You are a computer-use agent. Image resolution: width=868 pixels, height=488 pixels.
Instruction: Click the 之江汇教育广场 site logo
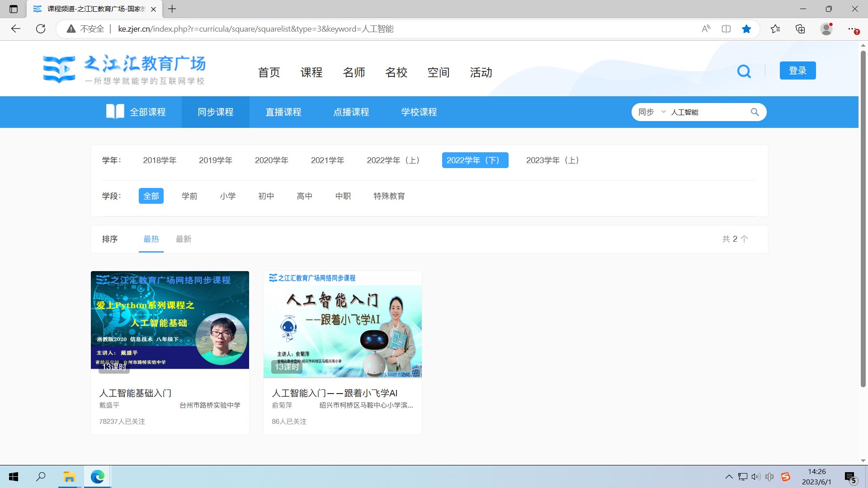pyautogui.click(x=124, y=69)
